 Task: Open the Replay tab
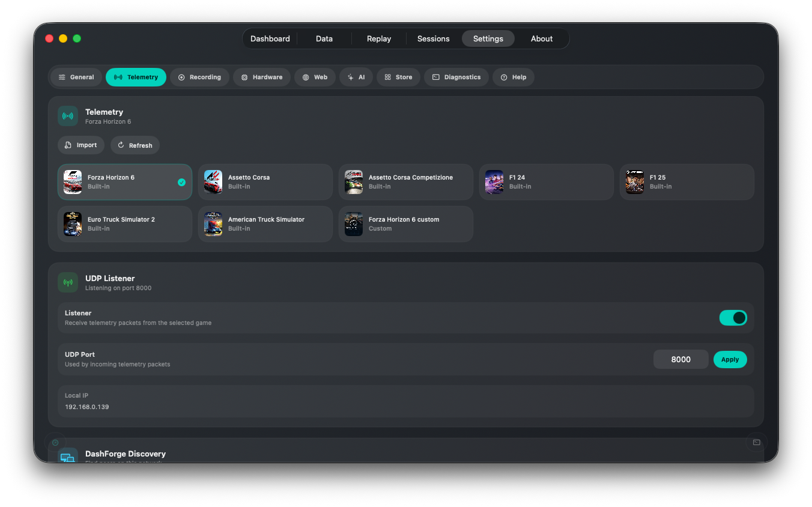pyautogui.click(x=379, y=38)
